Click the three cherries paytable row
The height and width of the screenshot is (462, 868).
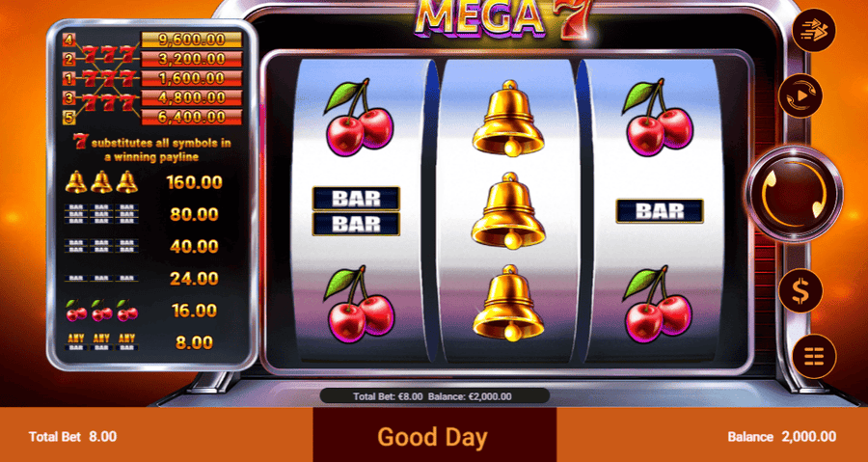point(144,310)
